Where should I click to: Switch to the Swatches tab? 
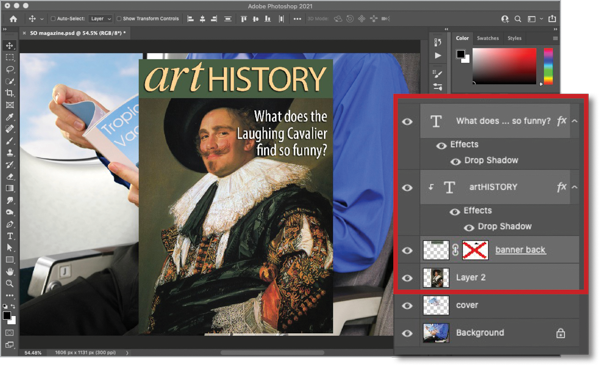[488, 38]
